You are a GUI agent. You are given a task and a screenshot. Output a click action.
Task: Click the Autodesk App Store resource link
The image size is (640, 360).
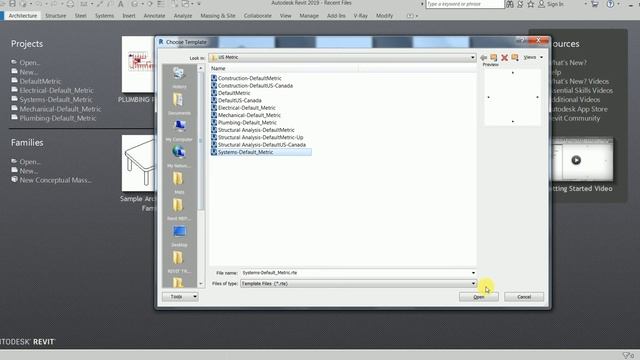(x=579, y=109)
